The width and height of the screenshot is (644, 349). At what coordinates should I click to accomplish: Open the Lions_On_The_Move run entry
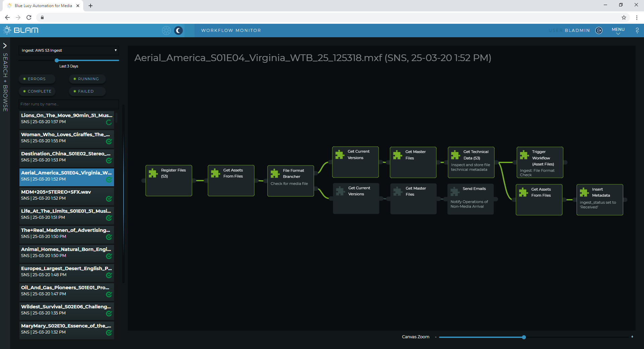(x=66, y=118)
